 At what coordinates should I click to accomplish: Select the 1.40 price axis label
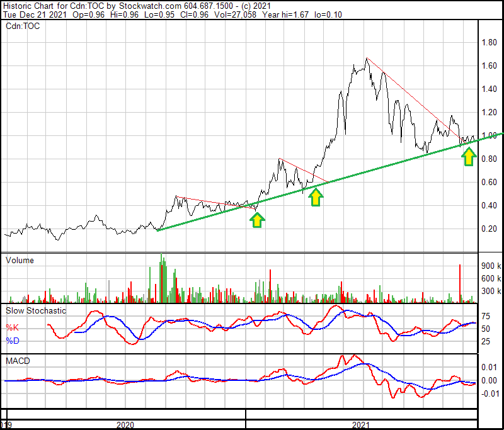tap(489, 89)
